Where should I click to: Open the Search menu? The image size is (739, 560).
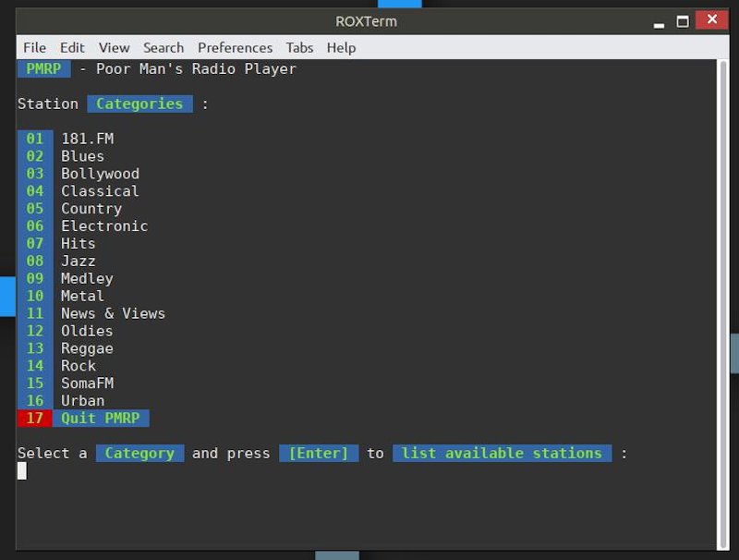pos(163,47)
